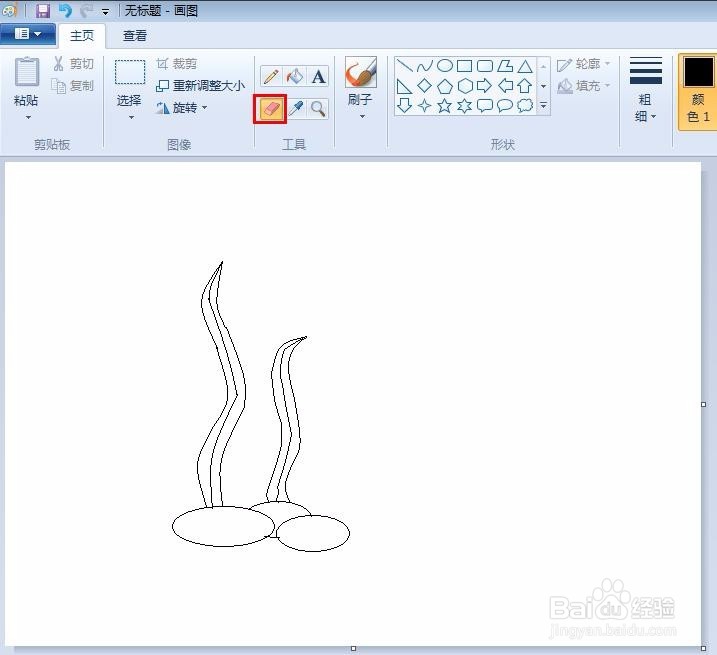
Task: Open the blue Paint file menu button
Action: pos(28,34)
